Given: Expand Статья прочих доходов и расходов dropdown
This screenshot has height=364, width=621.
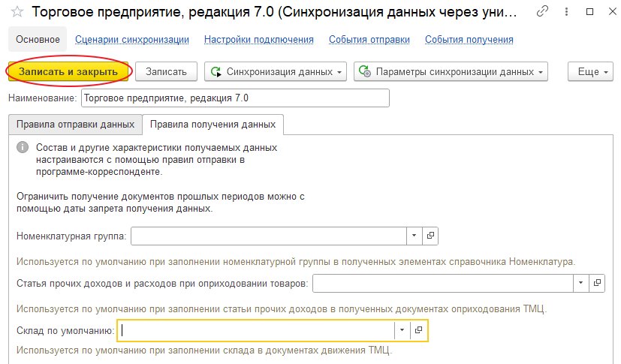Looking at the screenshot, I should coord(581,283).
